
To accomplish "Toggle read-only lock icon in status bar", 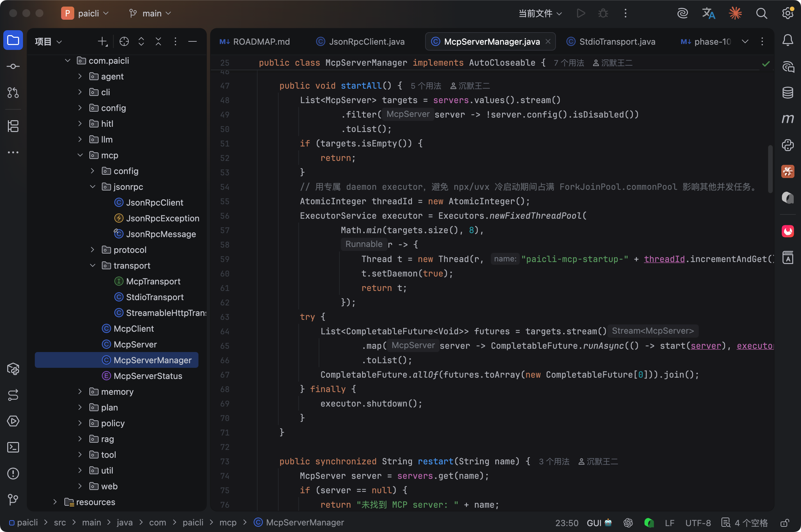I will click(x=784, y=522).
